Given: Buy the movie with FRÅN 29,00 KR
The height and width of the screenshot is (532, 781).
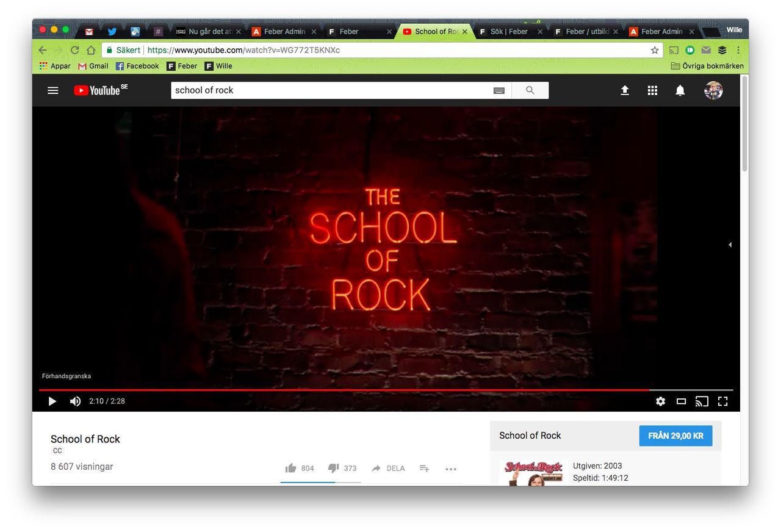Looking at the screenshot, I should (x=675, y=436).
